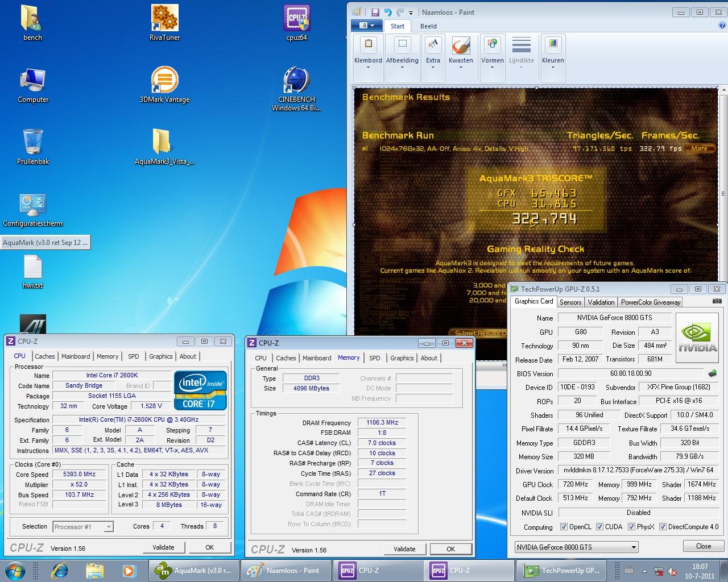This screenshot has width=728, height=582.
Task: Switch to the Beeld tab in Paint
Action: (x=428, y=26)
